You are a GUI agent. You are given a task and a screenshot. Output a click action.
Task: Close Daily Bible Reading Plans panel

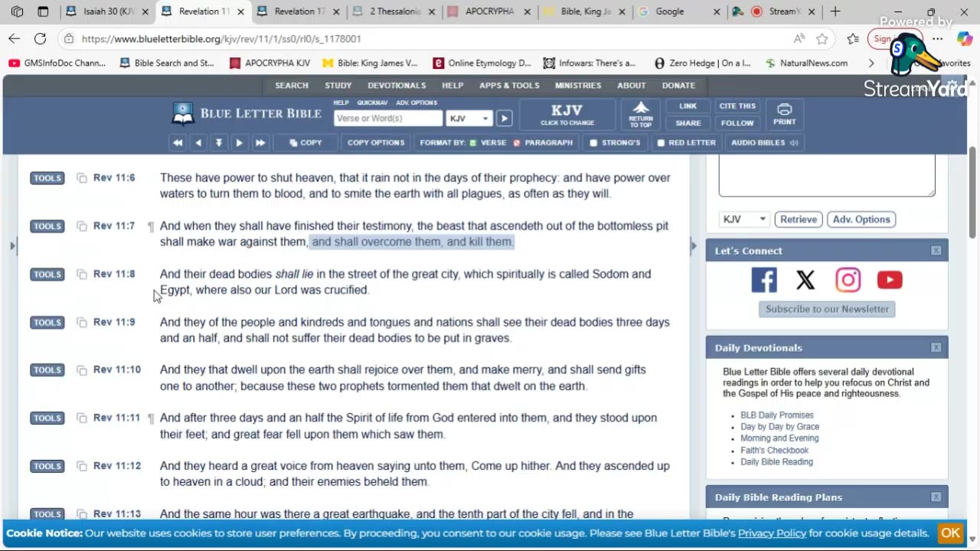click(x=936, y=497)
